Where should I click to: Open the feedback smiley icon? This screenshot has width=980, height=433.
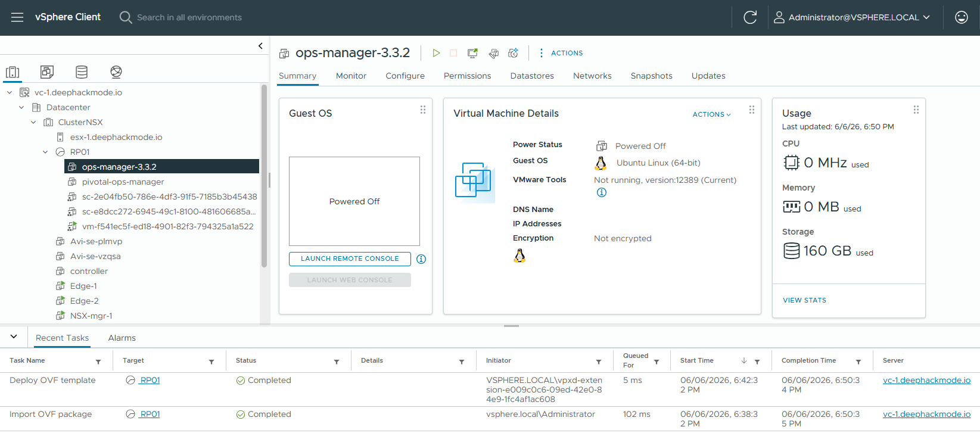961,17
